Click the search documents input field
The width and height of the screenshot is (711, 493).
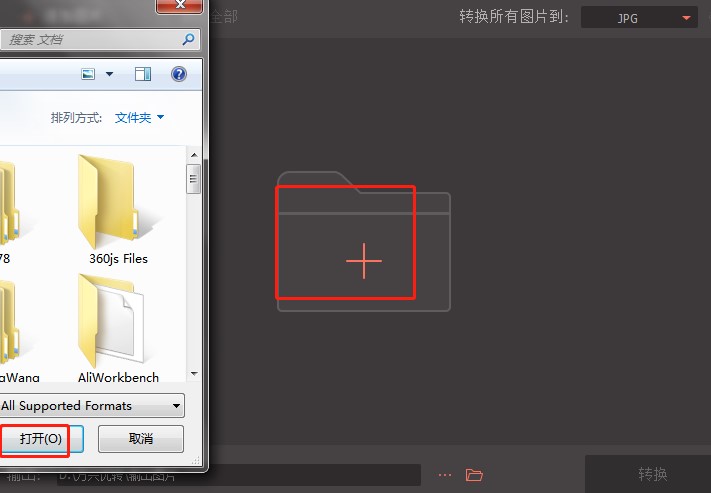point(99,40)
